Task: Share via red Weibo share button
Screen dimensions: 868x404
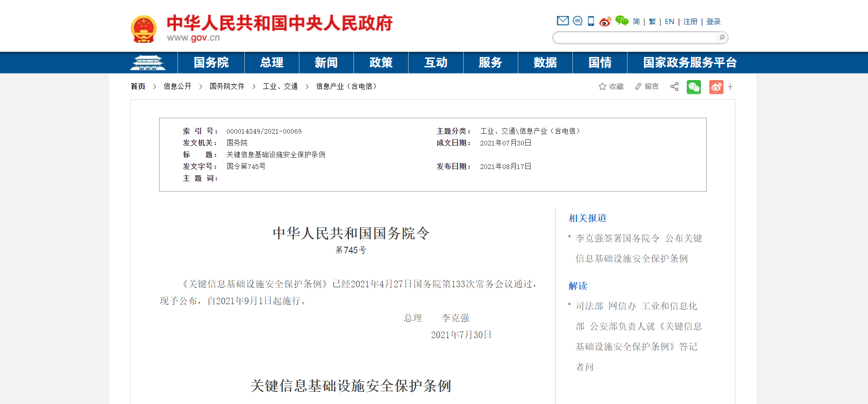Action: [x=716, y=87]
